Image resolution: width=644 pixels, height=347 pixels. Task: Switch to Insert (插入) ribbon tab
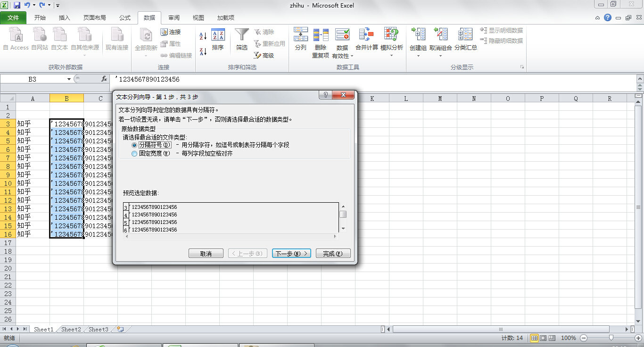point(65,18)
